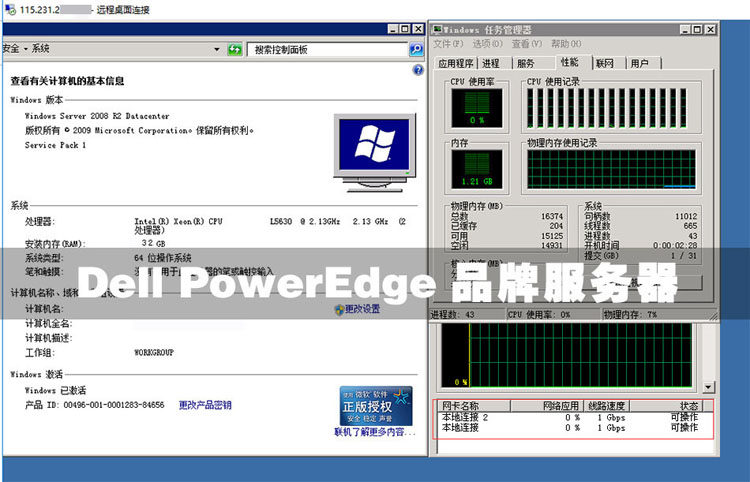Click the 線路速度 column header
The width and height of the screenshot is (750, 482).
coord(606,406)
